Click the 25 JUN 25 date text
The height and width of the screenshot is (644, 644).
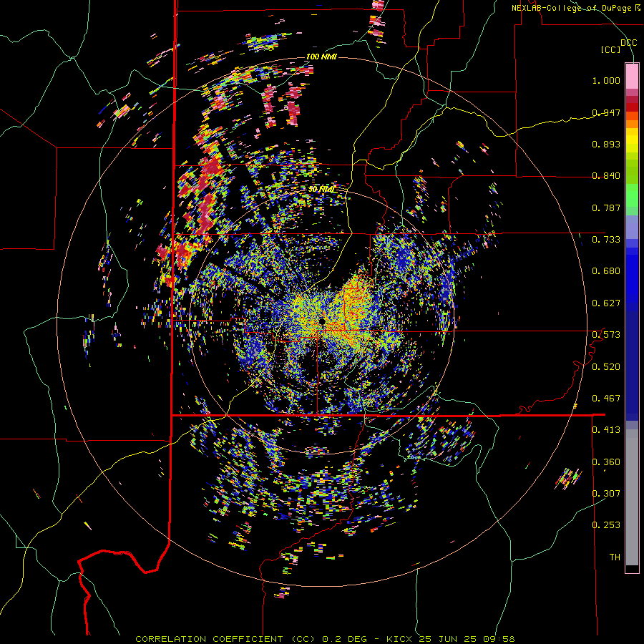[448, 639]
